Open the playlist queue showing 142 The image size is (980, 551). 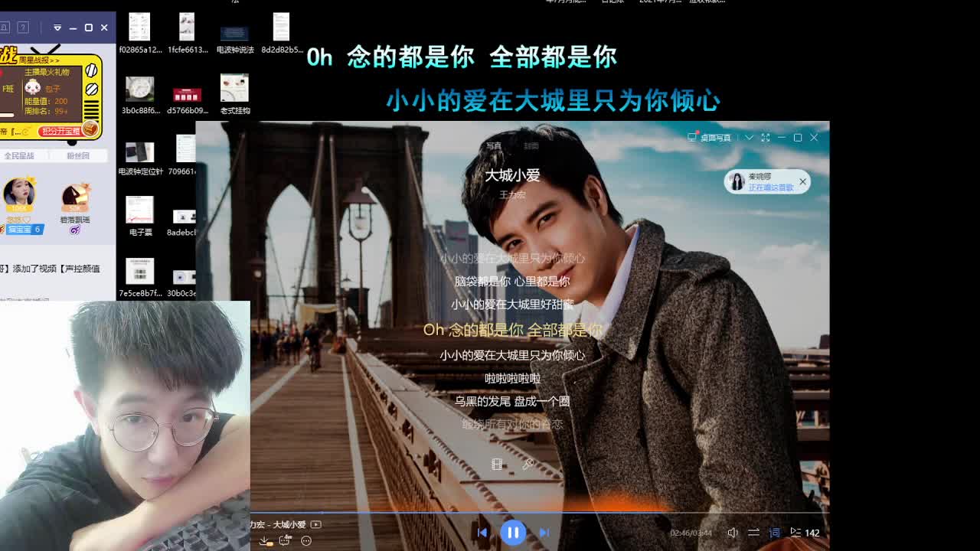(805, 533)
